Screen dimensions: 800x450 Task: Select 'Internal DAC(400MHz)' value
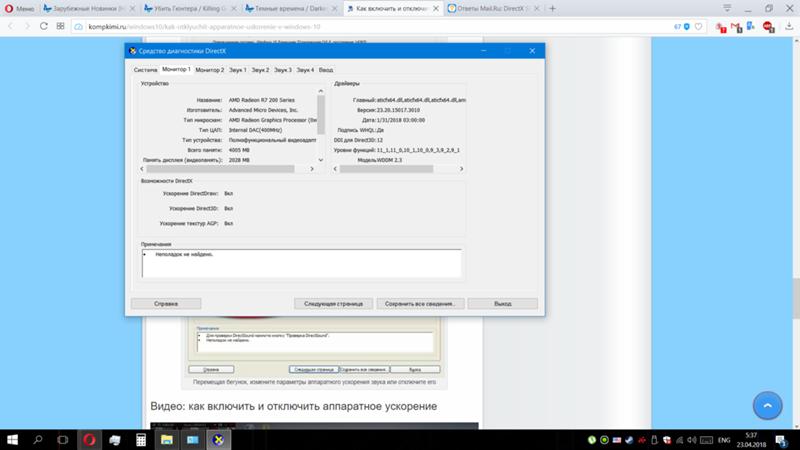(x=255, y=130)
